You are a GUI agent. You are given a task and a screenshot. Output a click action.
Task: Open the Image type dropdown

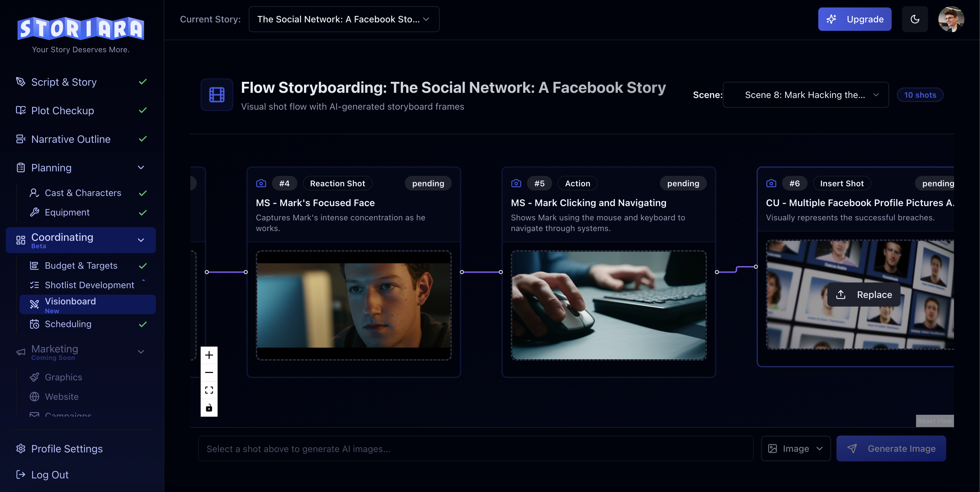tap(796, 449)
